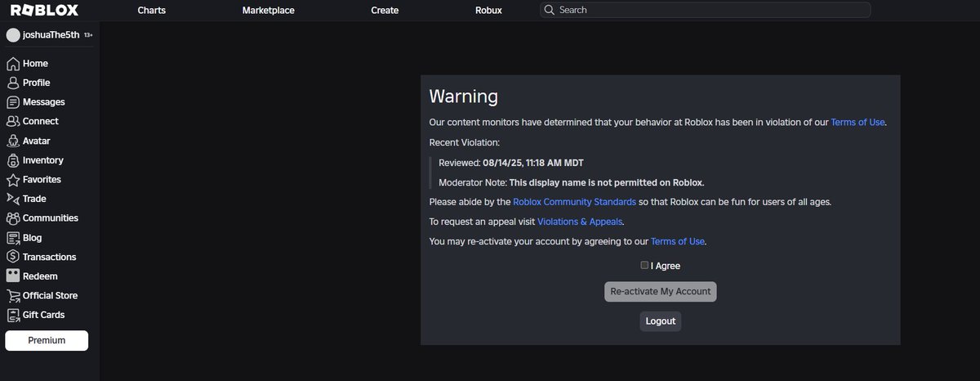The height and width of the screenshot is (381, 980).
Task: Click the Search input field
Action: 705,11
